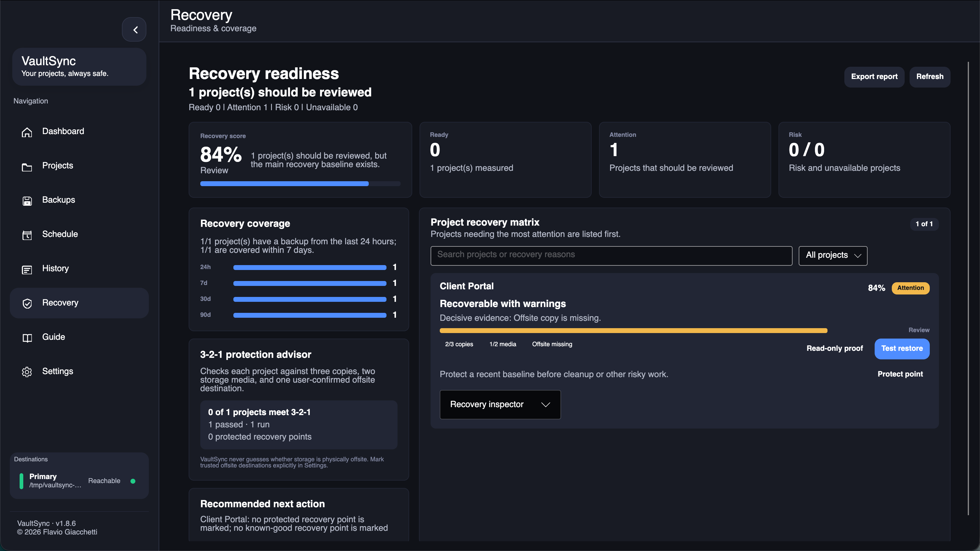The image size is (980, 551).
Task: Click the History list icon
Action: [x=27, y=269]
